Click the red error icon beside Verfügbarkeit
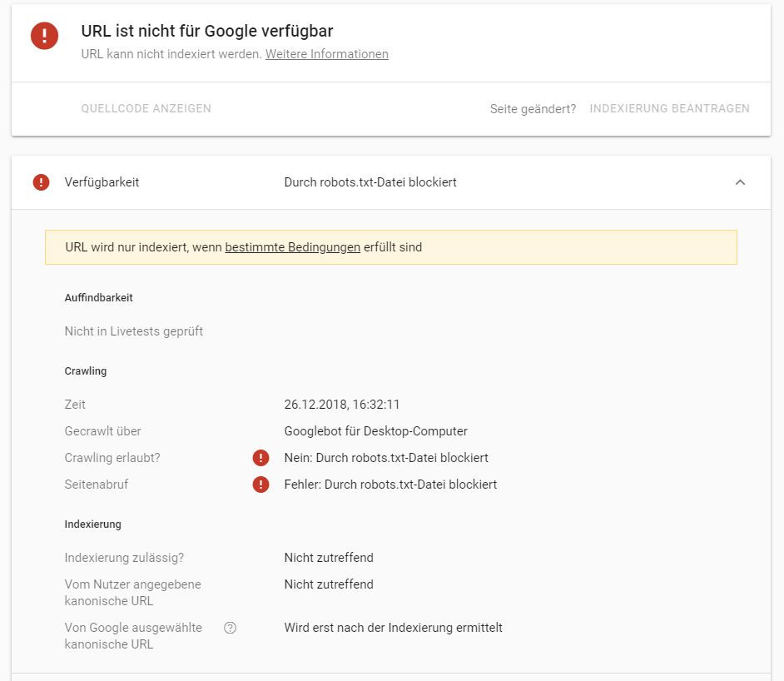The height and width of the screenshot is (681, 784). tap(41, 182)
